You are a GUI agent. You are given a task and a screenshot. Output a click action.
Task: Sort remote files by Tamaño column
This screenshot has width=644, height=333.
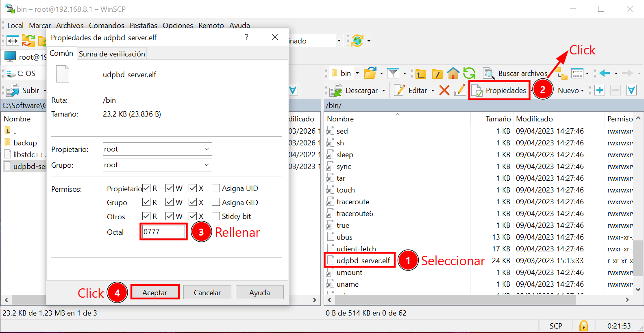(492, 119)
